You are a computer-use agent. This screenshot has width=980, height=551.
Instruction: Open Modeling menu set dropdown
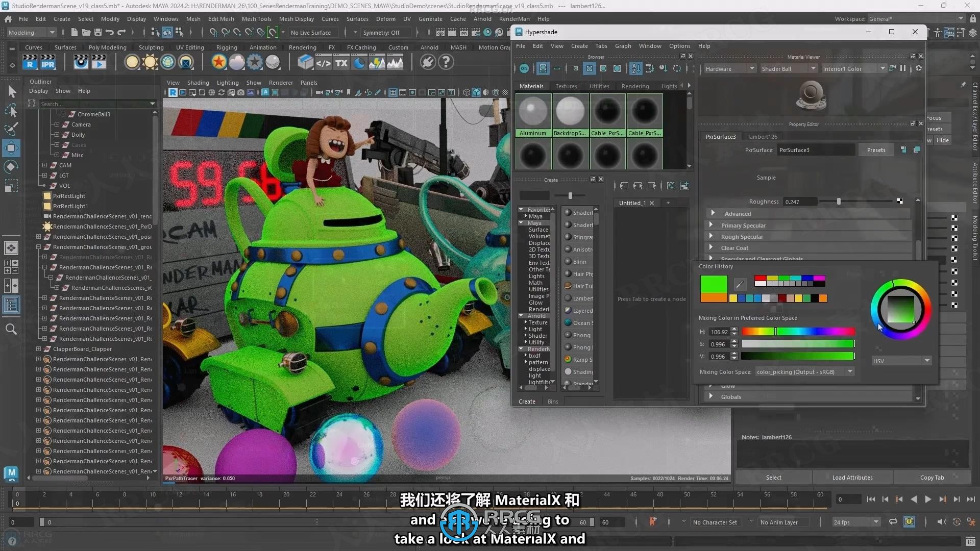coord(31,33)
